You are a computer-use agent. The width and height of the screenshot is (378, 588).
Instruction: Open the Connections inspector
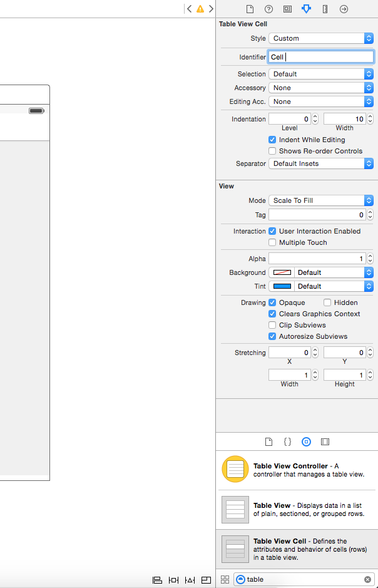[344, 9]
